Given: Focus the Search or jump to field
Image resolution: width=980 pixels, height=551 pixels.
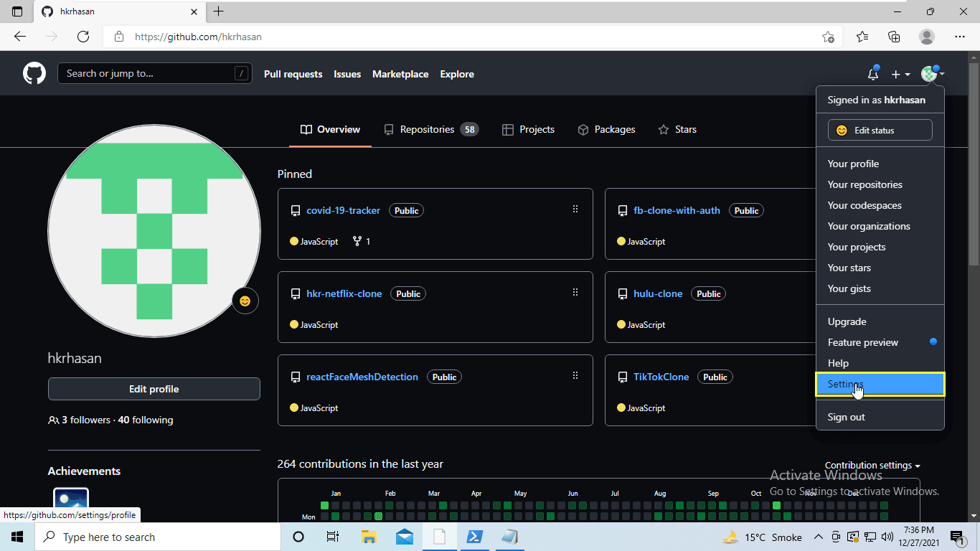Looking at the screenshot, I should [155, 73].
